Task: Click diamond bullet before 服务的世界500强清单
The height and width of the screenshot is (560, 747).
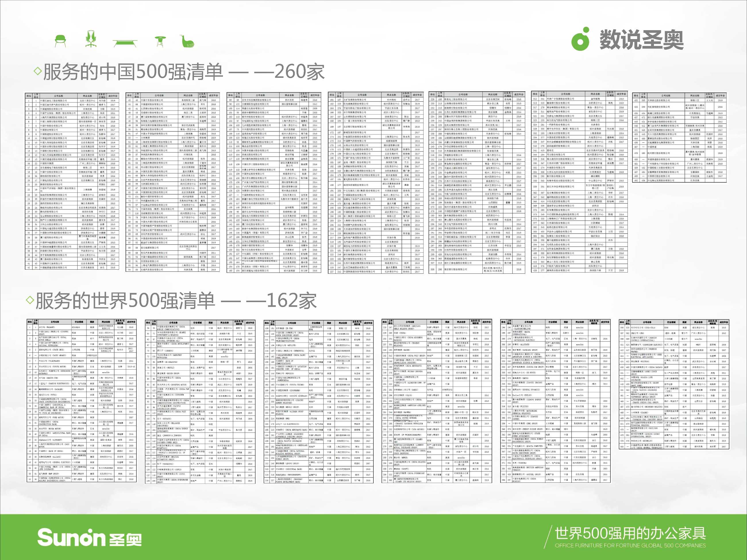Action: click(30, 300)
